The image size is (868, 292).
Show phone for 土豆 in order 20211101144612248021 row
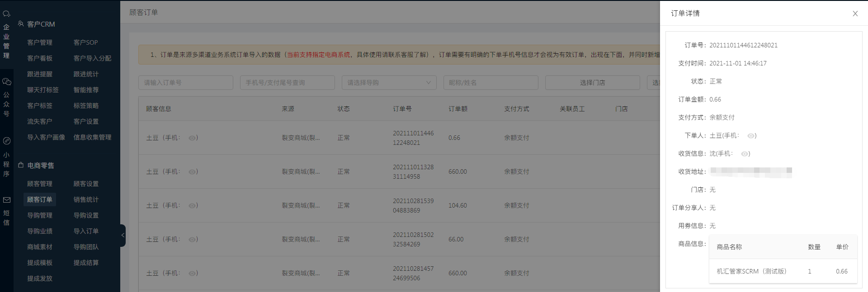(192, 138)
